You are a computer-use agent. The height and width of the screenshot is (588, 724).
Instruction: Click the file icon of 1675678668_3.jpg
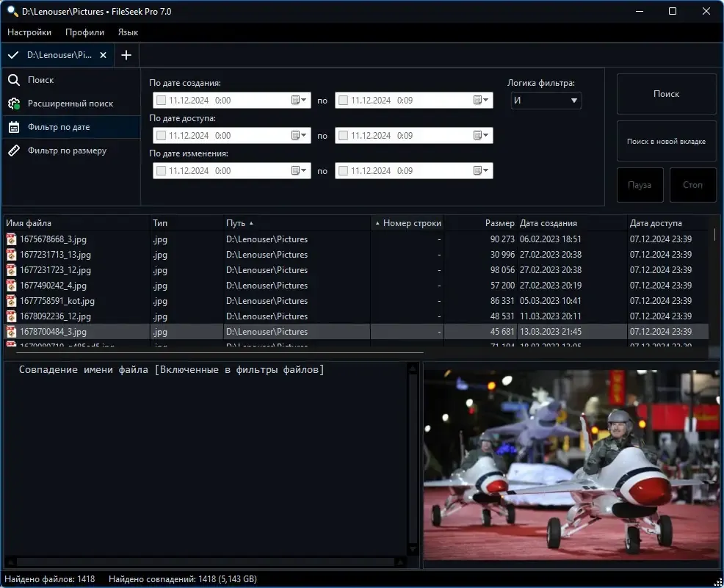[x=11, y=239]
